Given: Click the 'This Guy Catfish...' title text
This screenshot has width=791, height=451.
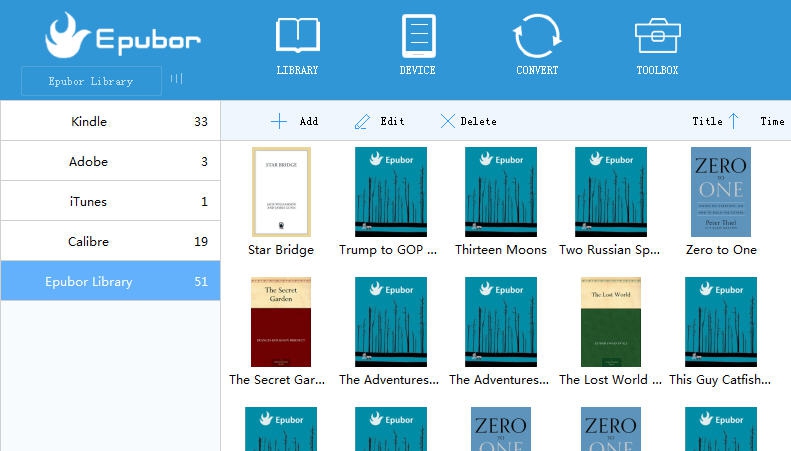Looking at the screenshot, I should (x=720, y=379).
